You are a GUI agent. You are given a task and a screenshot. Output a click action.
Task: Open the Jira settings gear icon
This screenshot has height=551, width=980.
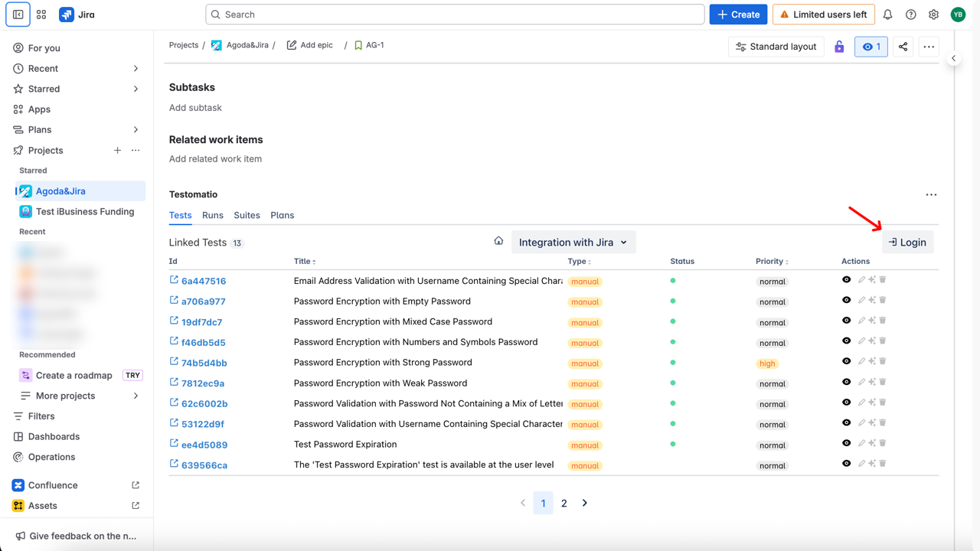coord(933,14)
